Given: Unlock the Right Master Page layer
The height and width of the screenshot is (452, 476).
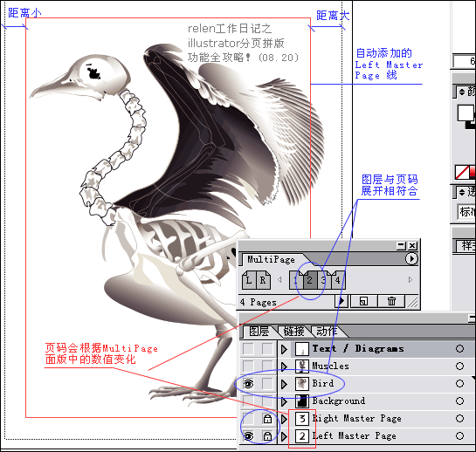Looking at the screenshot, I should 267,419.
